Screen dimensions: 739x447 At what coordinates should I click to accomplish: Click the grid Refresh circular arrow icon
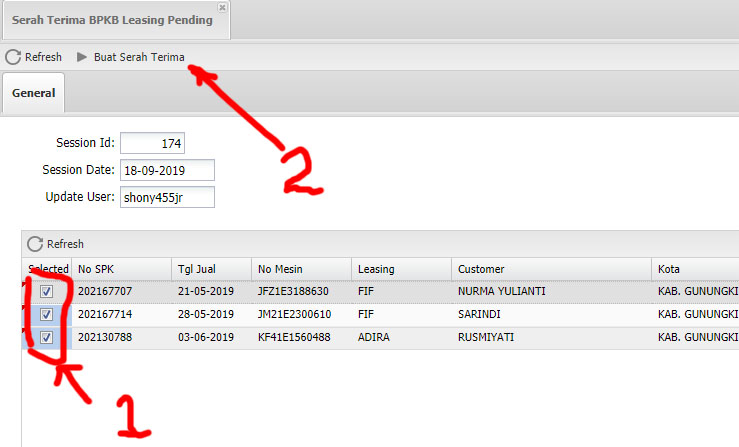[x=35, y=244]
